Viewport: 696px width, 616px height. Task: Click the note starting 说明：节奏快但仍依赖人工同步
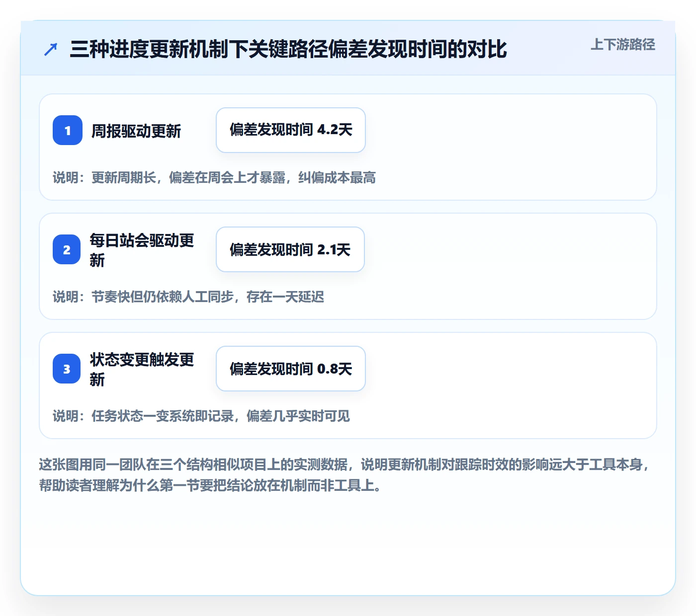[188, 297]
